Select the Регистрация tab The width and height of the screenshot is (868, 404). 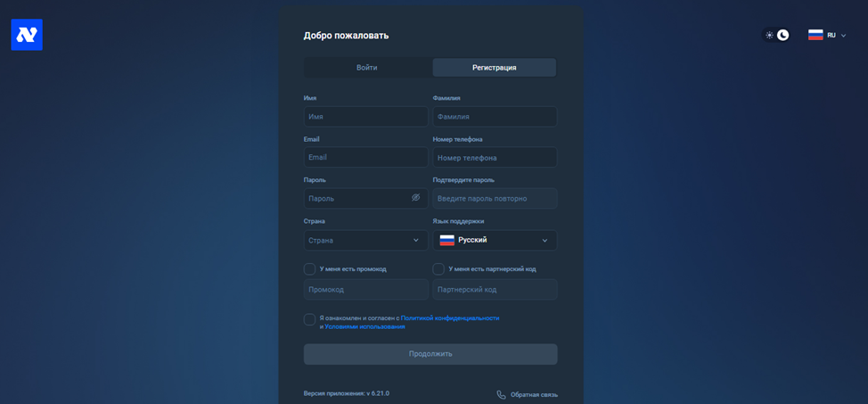click(494, 68)
